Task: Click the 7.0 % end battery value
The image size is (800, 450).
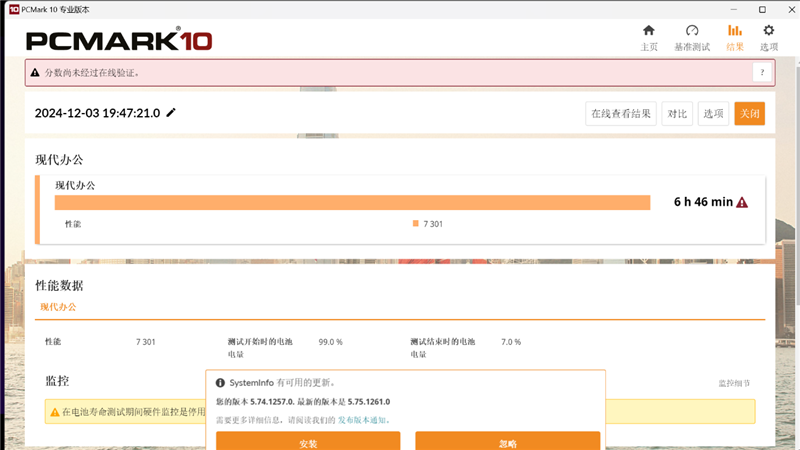Action: pyautogui.click(x=511, y=342)
